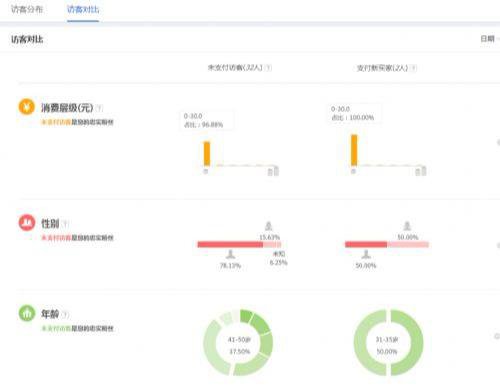
Task: Click the 消费层级(元) heading
Action: (67, 108)
